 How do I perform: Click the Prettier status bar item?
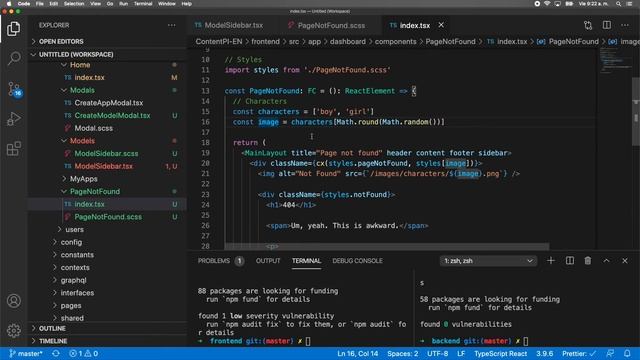[x=579, y=353]
